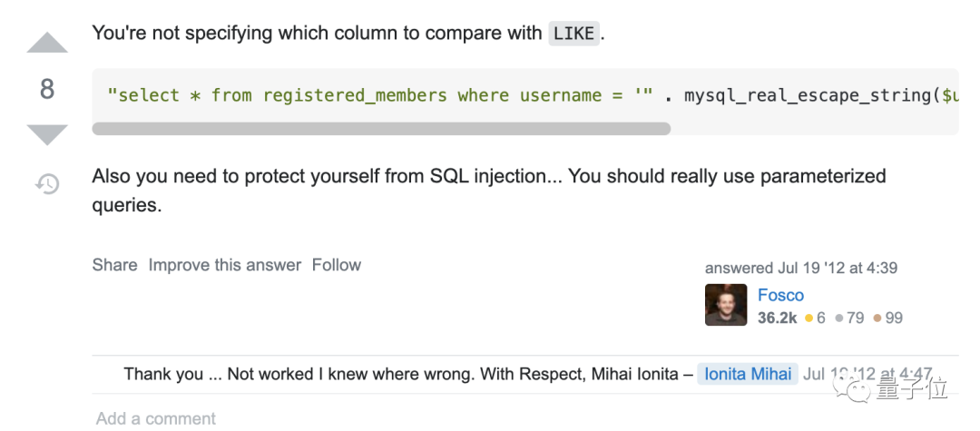The image size is (980, 431).
Task: Share this answer
Action: click(x=114, y=265)
